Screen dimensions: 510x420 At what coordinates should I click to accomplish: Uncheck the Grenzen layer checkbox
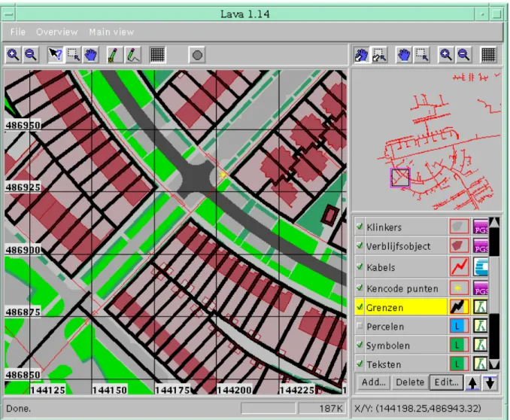pyautogui.click(x=360, y=306)
